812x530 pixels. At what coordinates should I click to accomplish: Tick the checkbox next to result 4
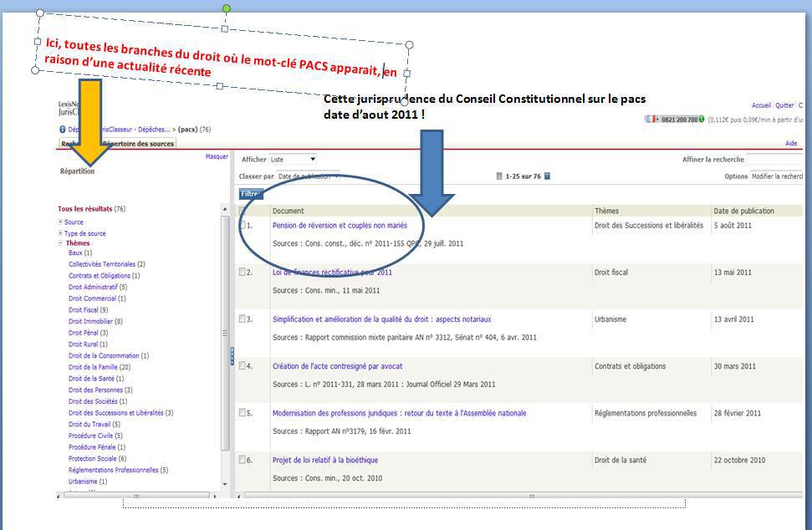(x=243, y=366)
